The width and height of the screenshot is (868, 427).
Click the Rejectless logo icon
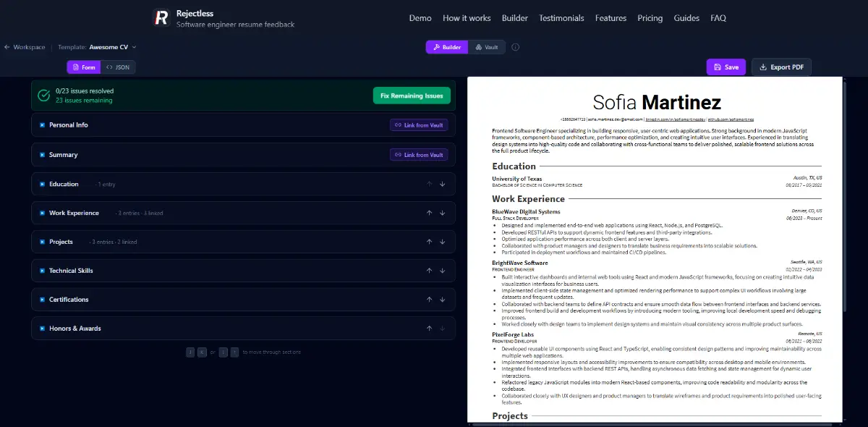tap(161, 18)
